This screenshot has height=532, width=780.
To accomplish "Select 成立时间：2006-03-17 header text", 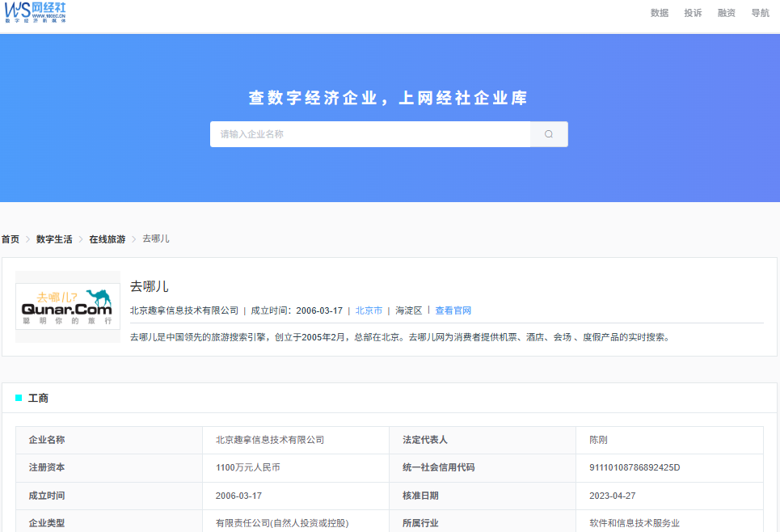I will (x=297, y=310).
